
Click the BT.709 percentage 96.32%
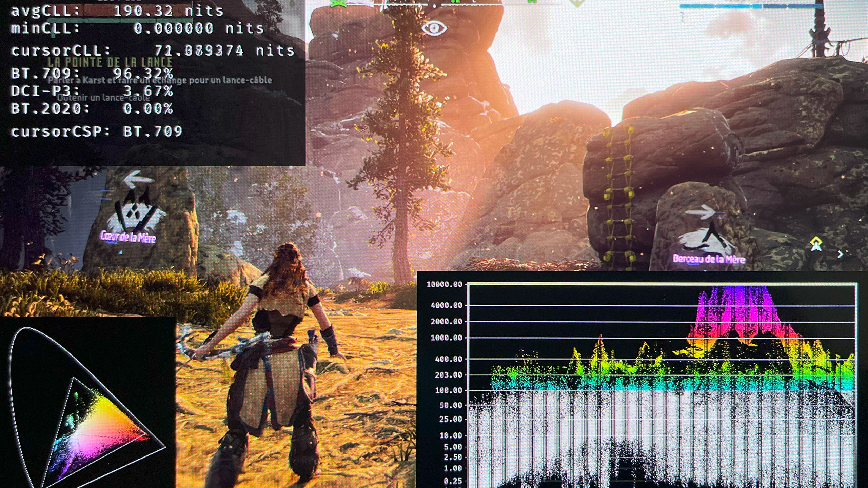(x=143, y=73)
